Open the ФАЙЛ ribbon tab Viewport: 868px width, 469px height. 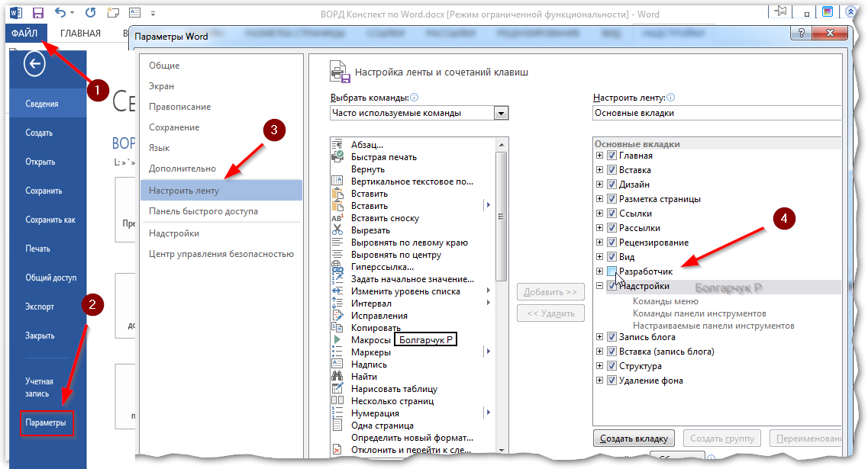pos(25,34)
